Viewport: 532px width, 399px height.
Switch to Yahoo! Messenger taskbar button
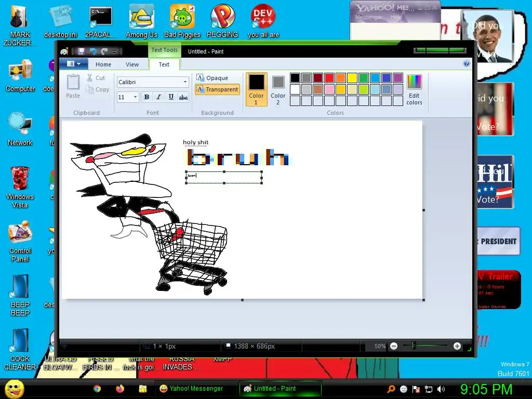[196, 389]
